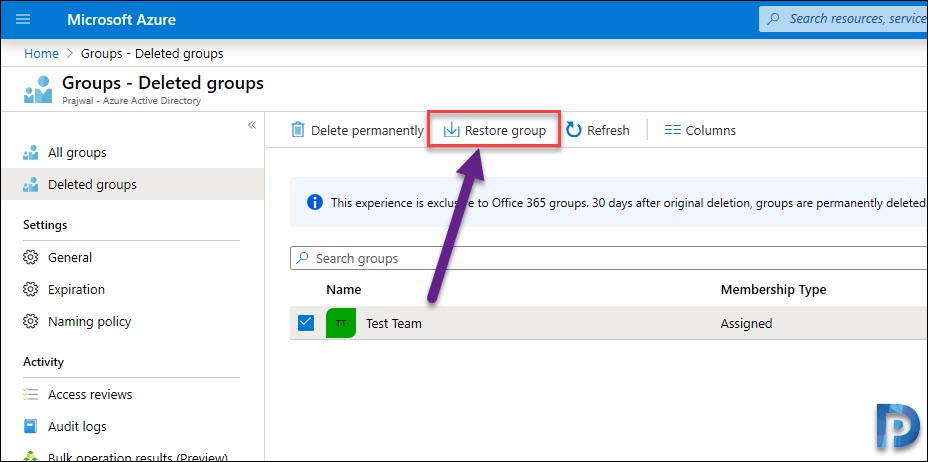Open Columns options

(x=700, y=130)
